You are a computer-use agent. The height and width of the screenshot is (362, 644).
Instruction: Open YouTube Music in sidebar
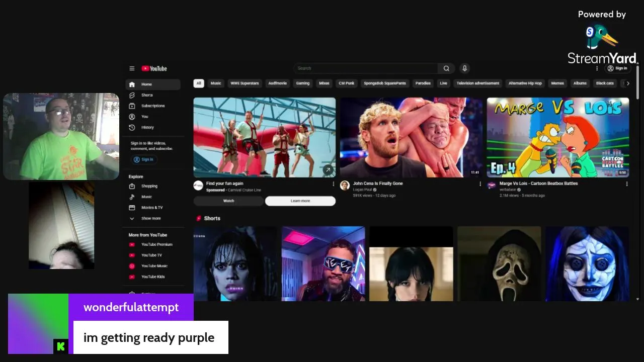[x=153, y=266]
